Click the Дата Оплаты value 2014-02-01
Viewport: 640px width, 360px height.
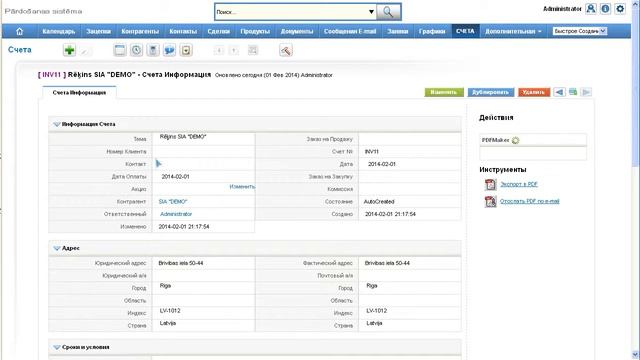tap(175, 177)
